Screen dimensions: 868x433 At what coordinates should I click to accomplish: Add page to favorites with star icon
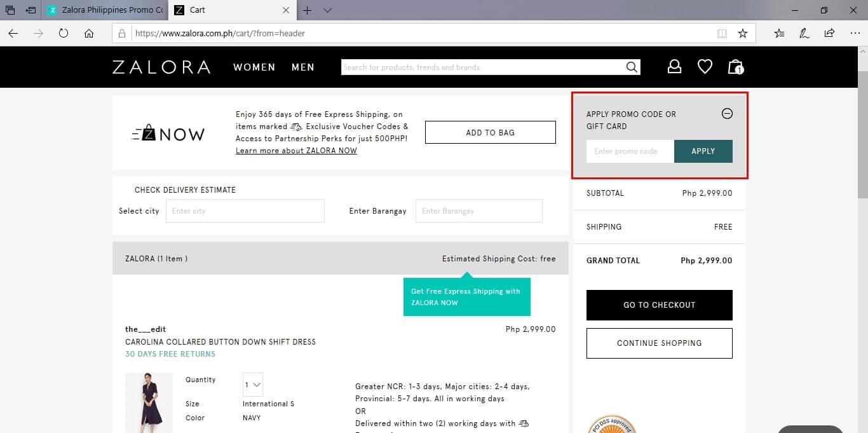pyautogui.click(x=742, y=33)
